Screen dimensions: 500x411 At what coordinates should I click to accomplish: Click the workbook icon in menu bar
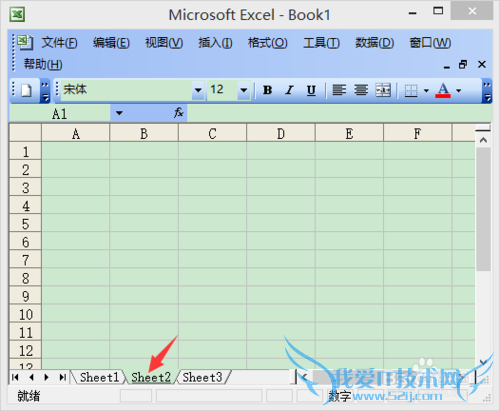coord(25,42)
